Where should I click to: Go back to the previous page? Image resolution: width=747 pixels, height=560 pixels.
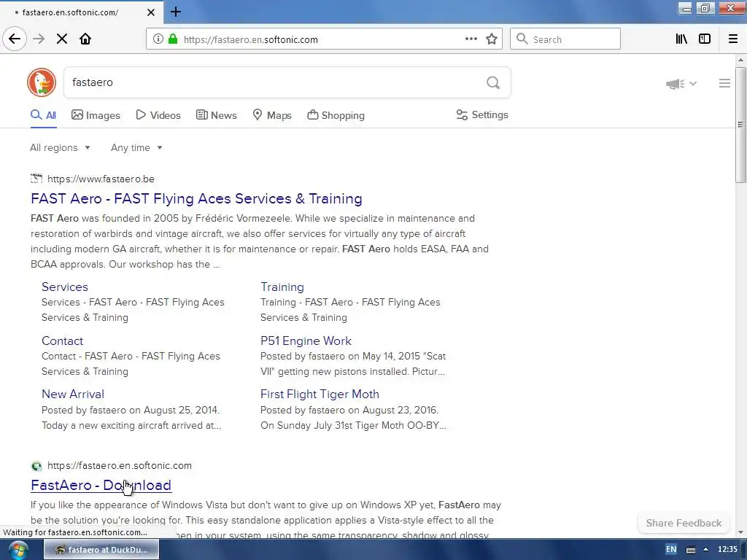[x=15, y=39]
